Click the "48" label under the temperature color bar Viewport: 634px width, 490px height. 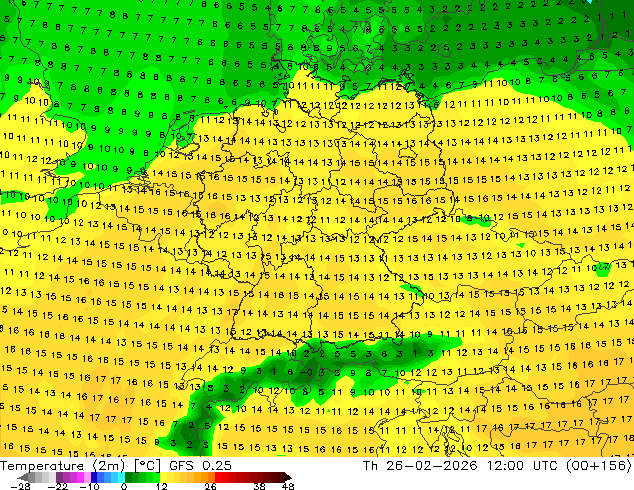coord(288,486)
